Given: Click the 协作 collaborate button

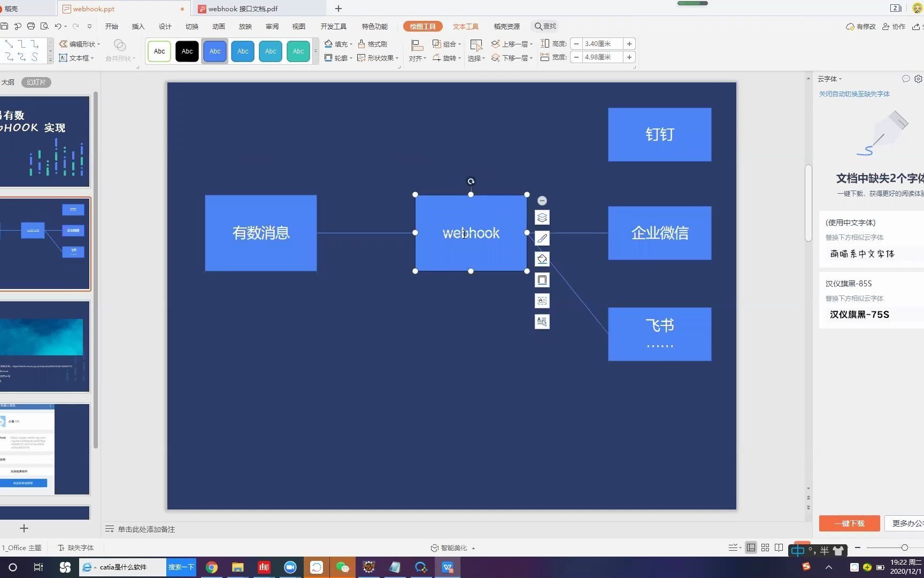Looking at the screenshot, I should click(x=894, y=26).
